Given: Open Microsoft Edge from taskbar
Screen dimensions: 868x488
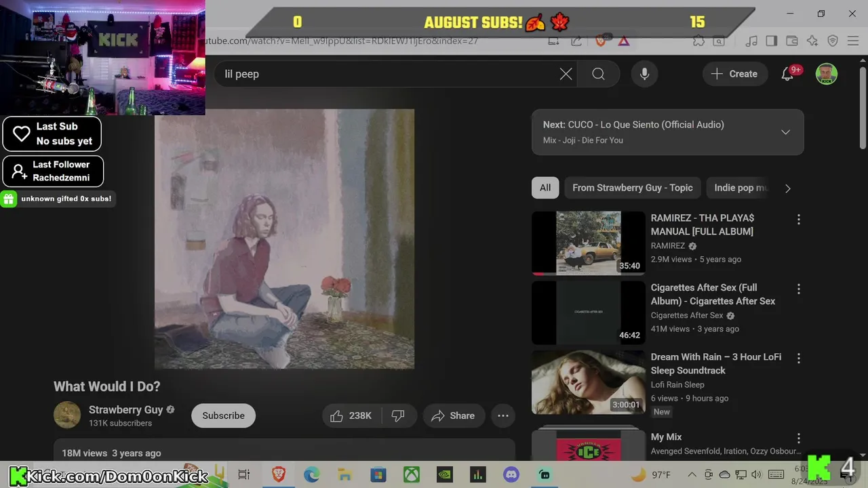Looking at the screenshot, I should pos(312,474).
